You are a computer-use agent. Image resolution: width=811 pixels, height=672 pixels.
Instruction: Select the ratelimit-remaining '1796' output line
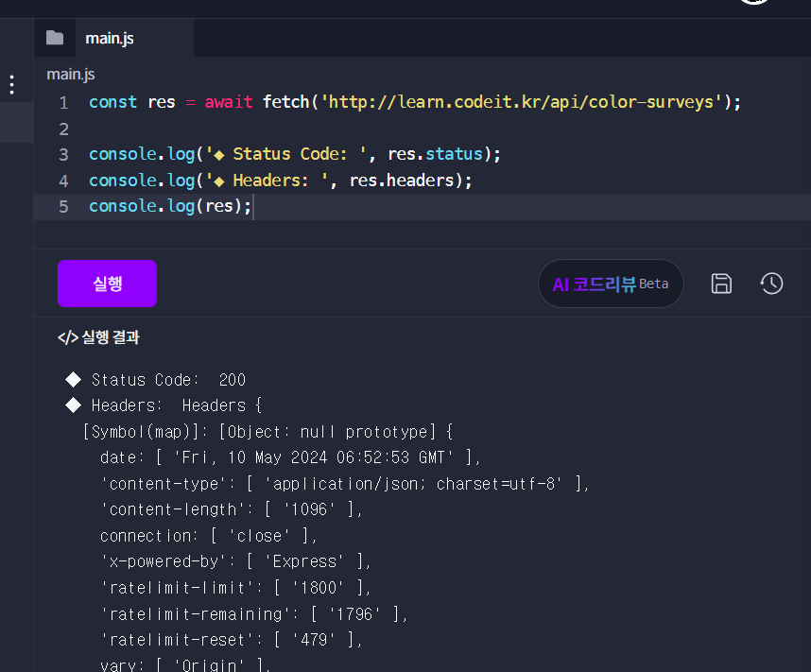click(x=254, y=614)
